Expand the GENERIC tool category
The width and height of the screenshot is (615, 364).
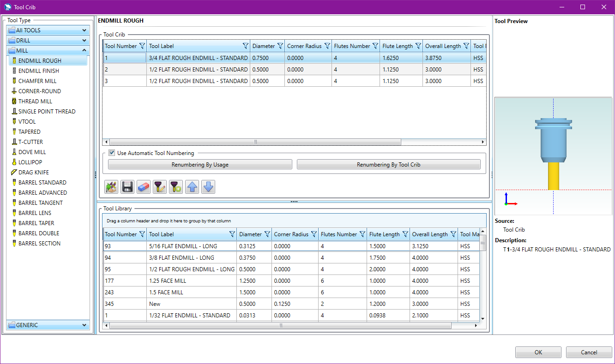click(x=48, y=325)
